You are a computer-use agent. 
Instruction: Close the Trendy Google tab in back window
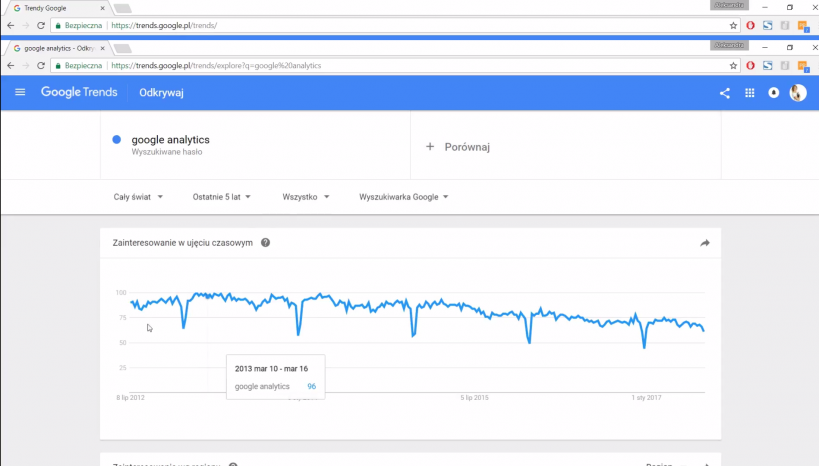pos(102,8)
